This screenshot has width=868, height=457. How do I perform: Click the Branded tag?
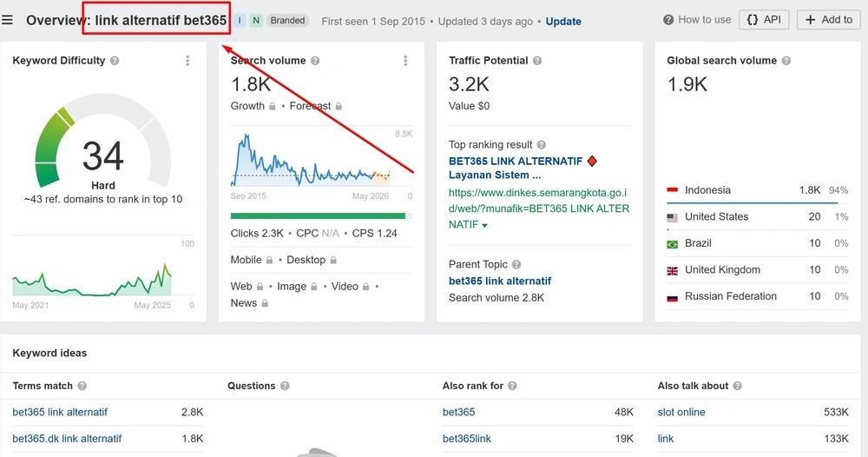pyautogui.click(x=287, y=21)
